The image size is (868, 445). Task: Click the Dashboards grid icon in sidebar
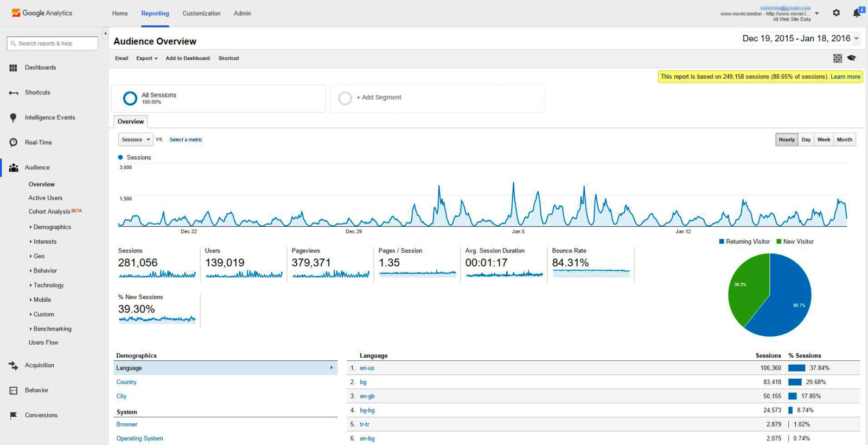click(13, 68)
